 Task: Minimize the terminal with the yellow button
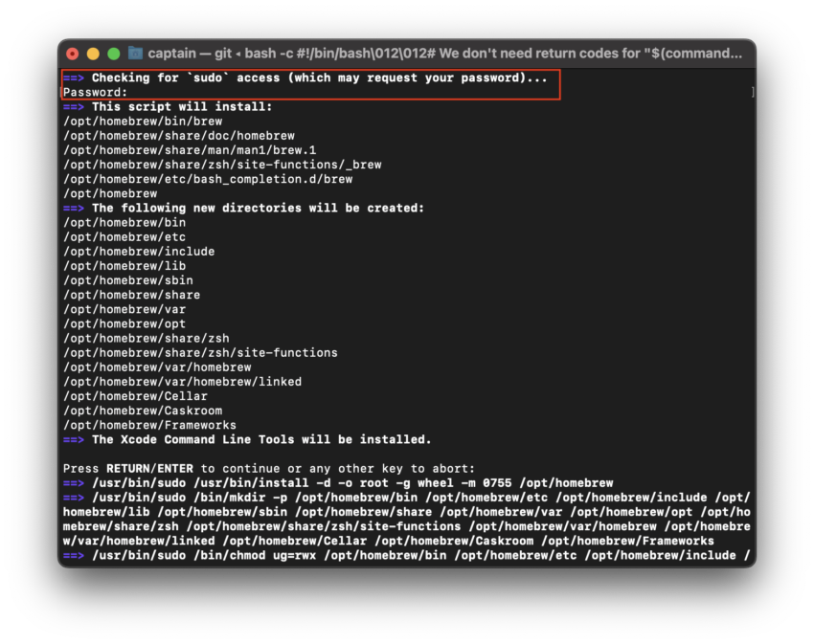[x=94, y=54]
